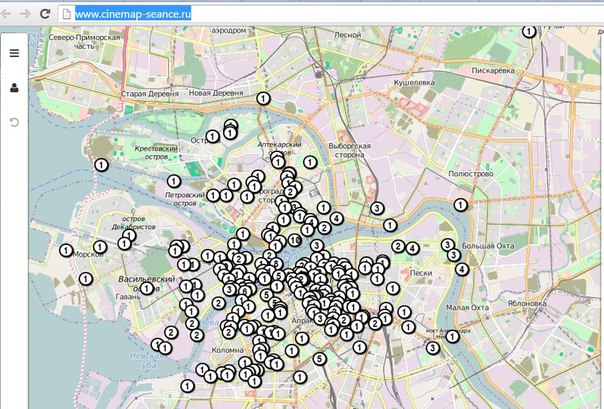Select marker 3 above Большая Охта label
The image size is (604, 409).
pyautogui.click(x=447, y=244)
